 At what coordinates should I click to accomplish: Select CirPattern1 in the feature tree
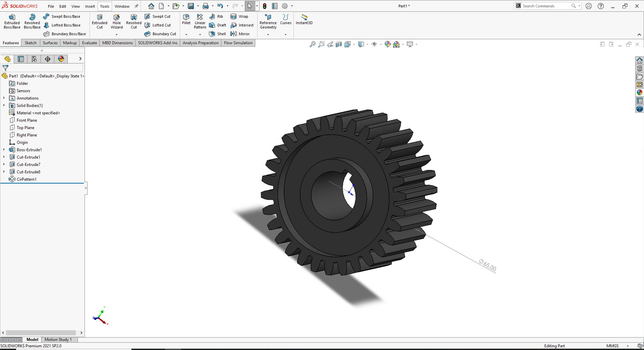click(23, 179)
